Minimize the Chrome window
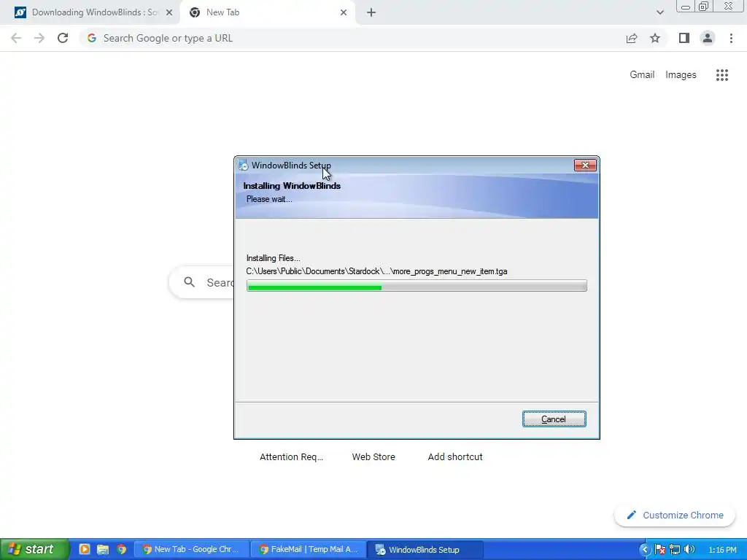This screenshot has width=747, height=560. pyautogui.click(x=686, y=7)
